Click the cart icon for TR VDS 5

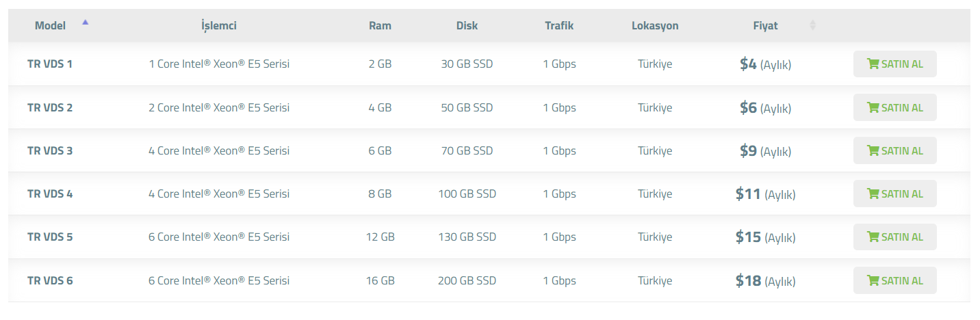873,237
